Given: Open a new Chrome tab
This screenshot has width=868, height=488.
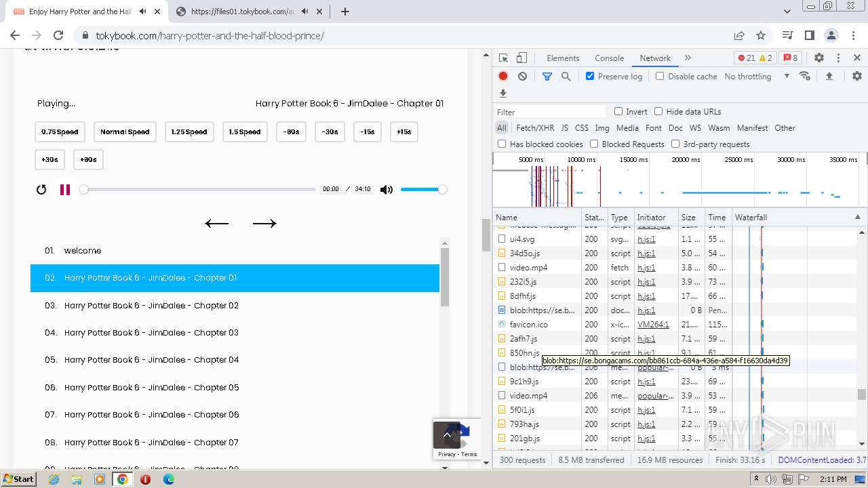Looking at the screenshot, I should (345, 12).
